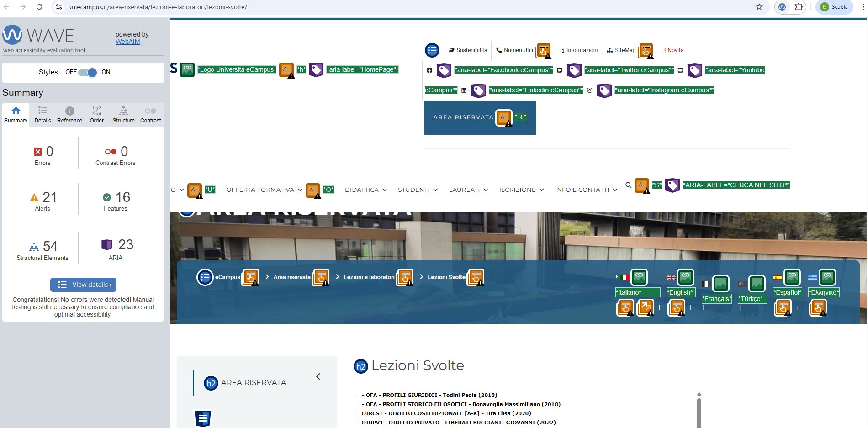Open the Chrome extensions puzzle icon
868x428 pixels.
(x=799, y=7)
